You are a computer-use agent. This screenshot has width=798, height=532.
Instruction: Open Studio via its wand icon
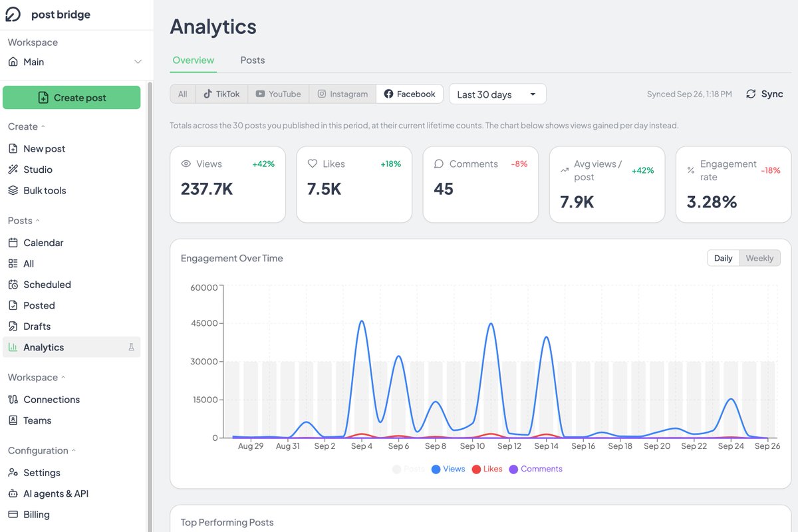[13, 170]
